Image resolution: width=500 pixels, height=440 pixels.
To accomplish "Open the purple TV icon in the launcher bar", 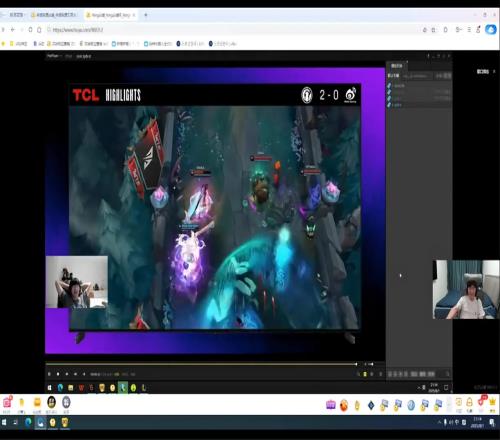I will coord(331,405).
